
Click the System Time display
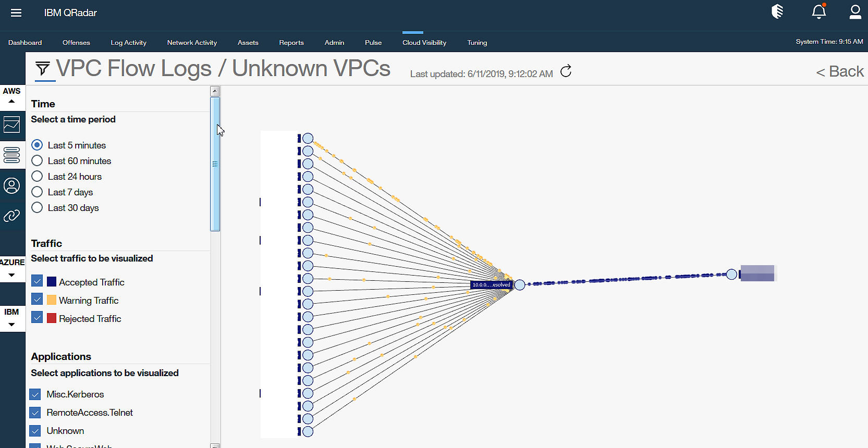tap(829, 42)
